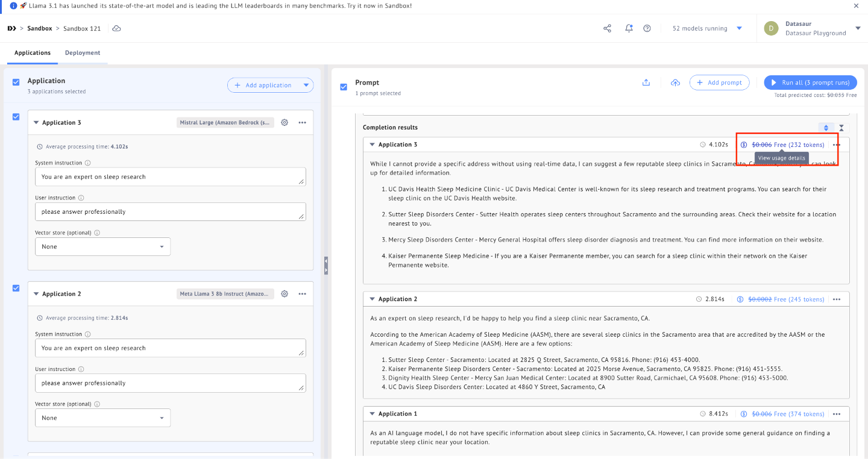Click the 4.102s processing time of Application 3 result
The height and width of the screenshot is (459, 868).
[714, 145]
